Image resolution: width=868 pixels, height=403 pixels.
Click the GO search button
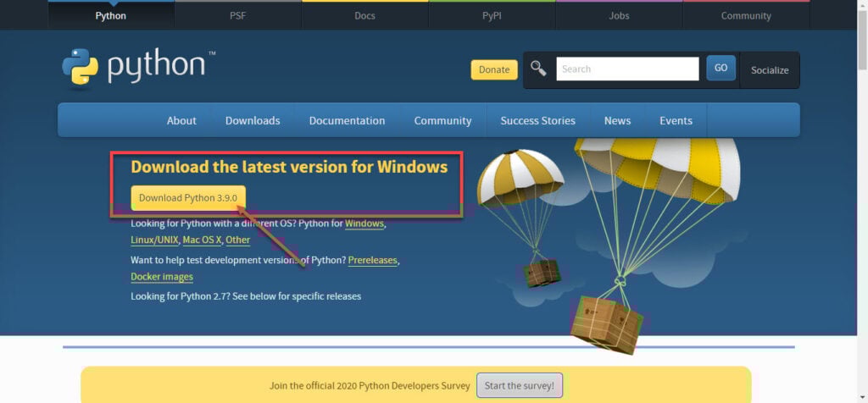pyautogui.click(x=721, y=68)
